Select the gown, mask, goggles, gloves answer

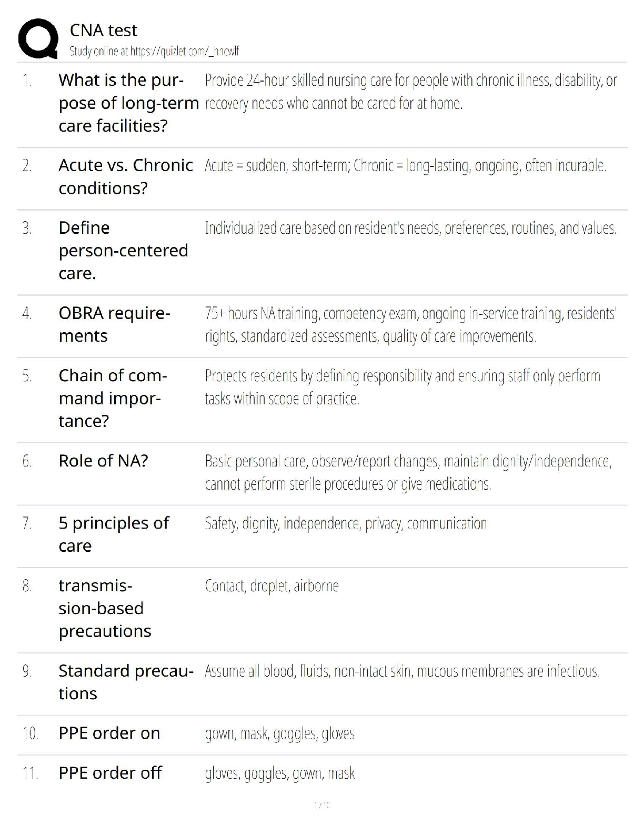279,734
